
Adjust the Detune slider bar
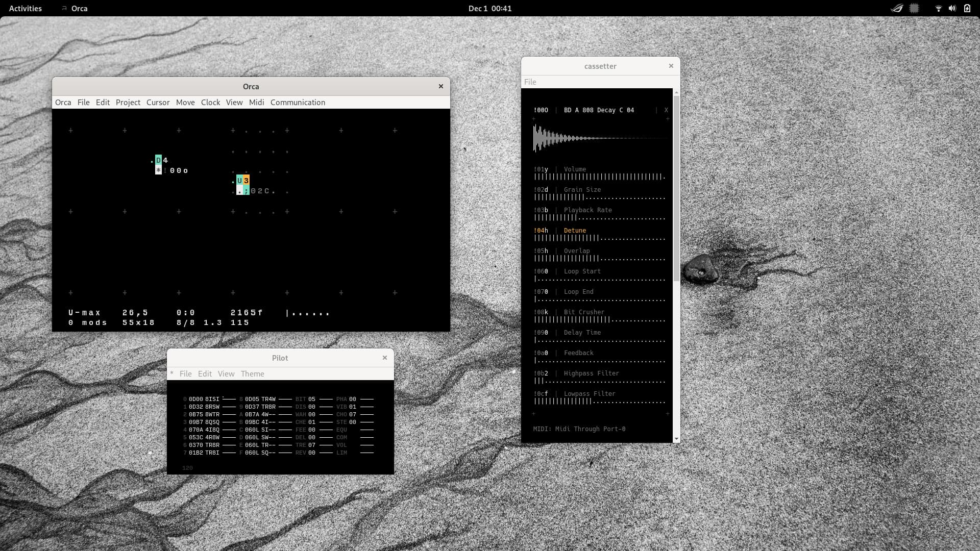(x=600, y=238)
